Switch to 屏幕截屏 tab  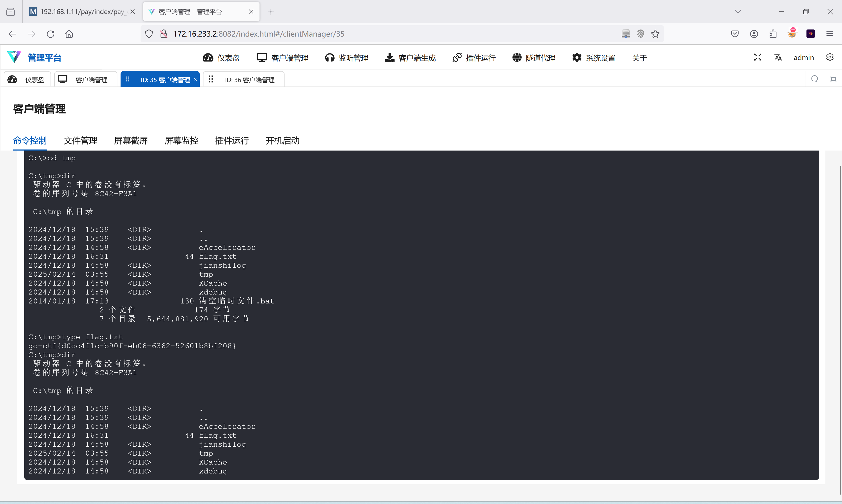(131, 141)
